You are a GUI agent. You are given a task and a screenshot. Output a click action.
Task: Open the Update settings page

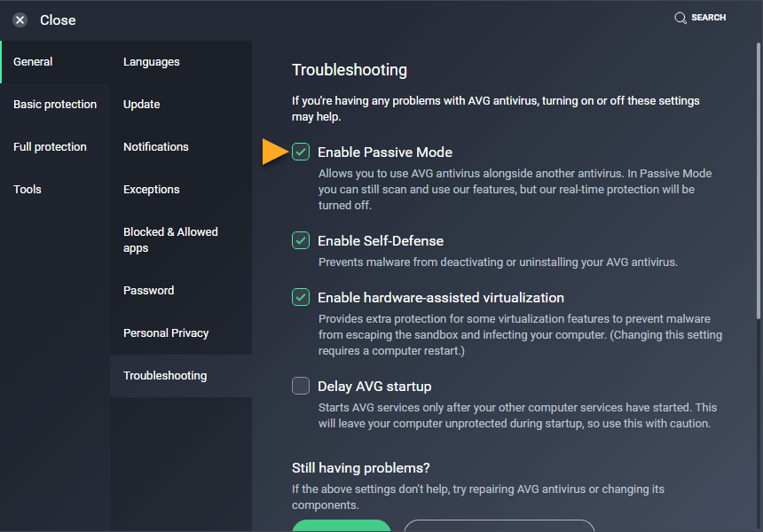pos(181,105)
